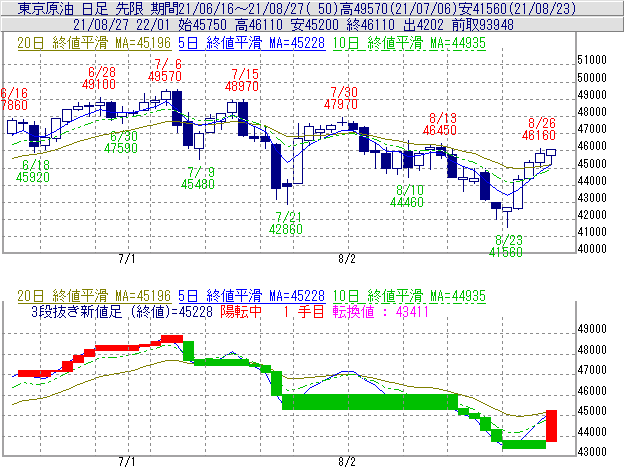This screenshot has width=624, height=475.
Task: Select the 8/23 41560 low label
Action: [505, 246]
